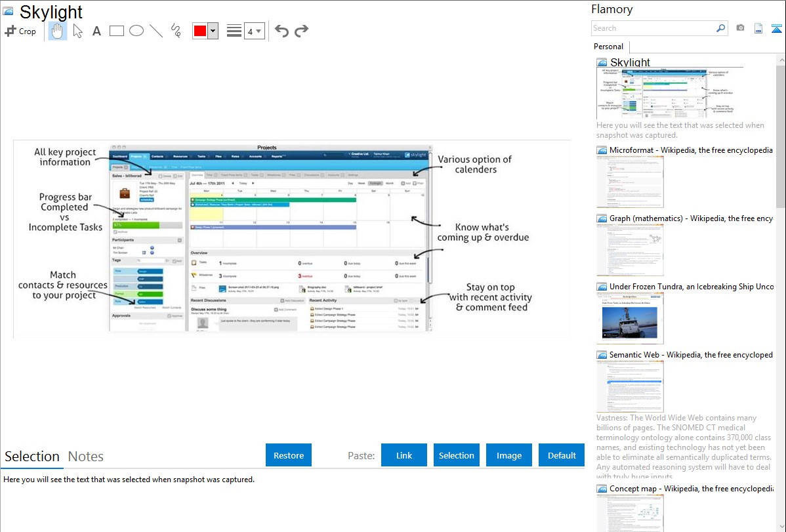786x532 pixels.
Task: Open the color picker dropdown arrow
Action: pyautogui.click(x=213, y=31)
